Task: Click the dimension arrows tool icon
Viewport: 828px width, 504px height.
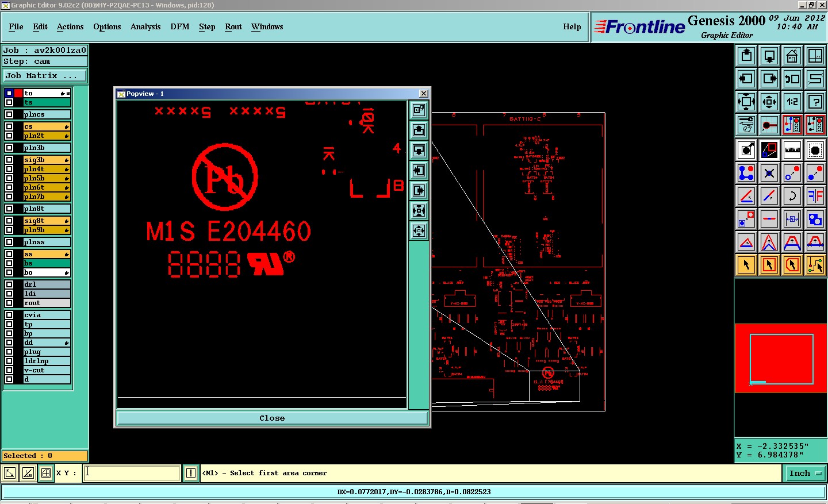Action: click(x=792, y=219)
